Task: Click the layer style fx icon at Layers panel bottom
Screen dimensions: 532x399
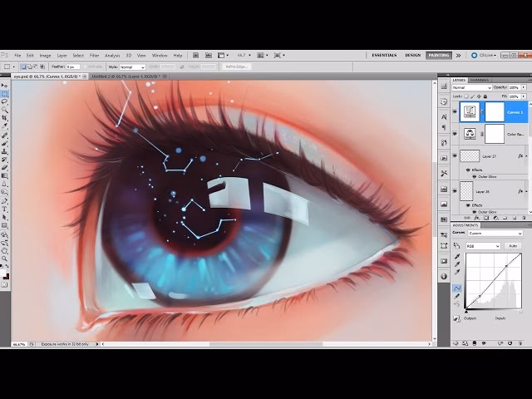Action: coord(476,218)
